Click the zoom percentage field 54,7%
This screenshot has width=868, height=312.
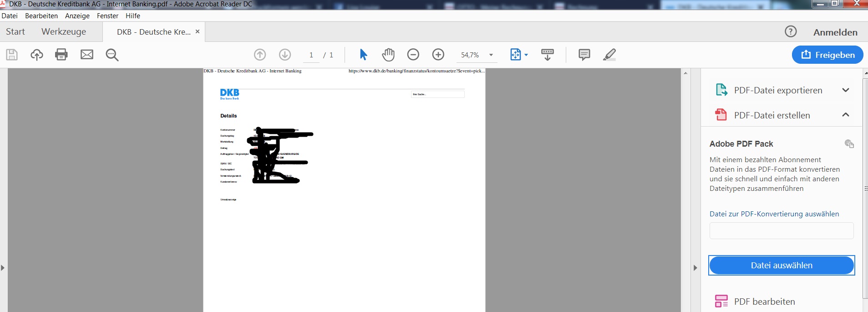pos(470,55)
